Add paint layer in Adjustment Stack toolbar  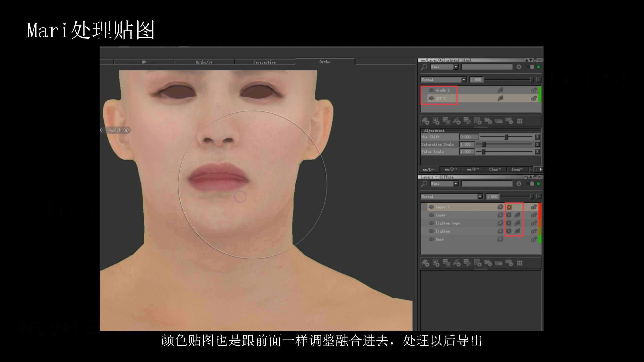click(425, 121)
